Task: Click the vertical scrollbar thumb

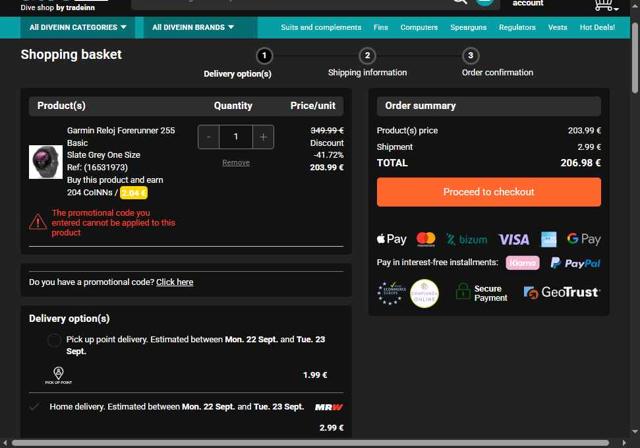Action: (x=635, y=57)
